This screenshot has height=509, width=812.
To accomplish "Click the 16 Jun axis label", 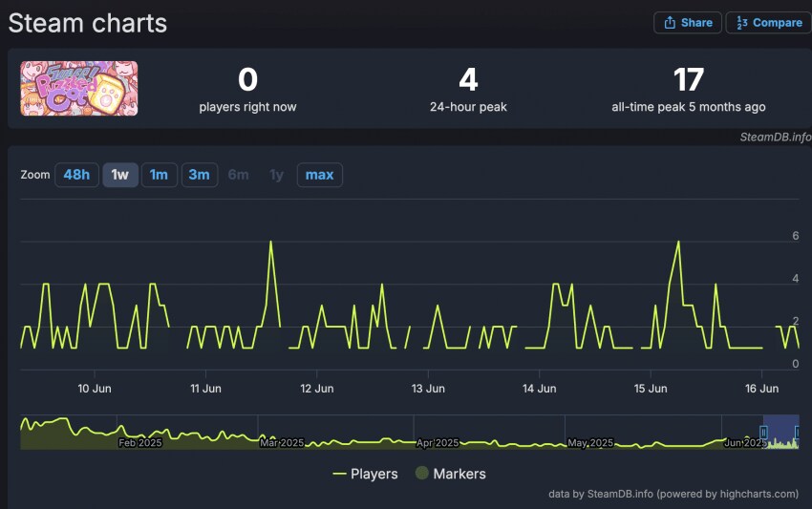I will pos(761,389).
